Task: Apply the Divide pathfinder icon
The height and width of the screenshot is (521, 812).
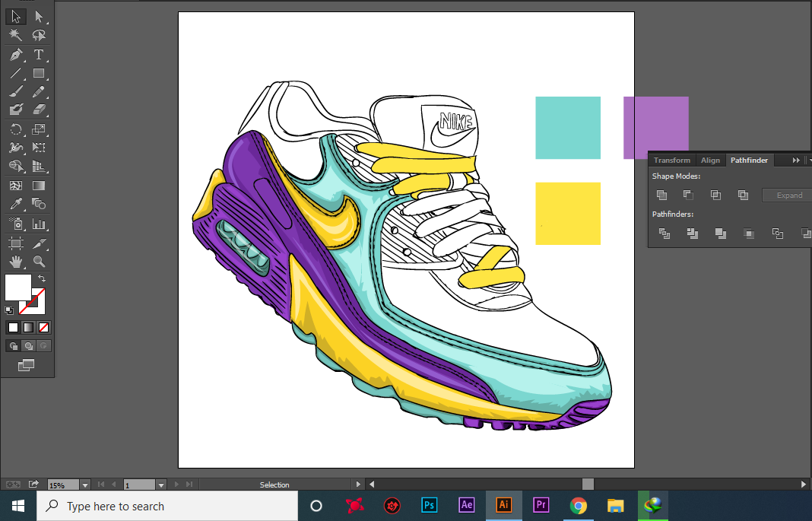Action: click(665, 233)
